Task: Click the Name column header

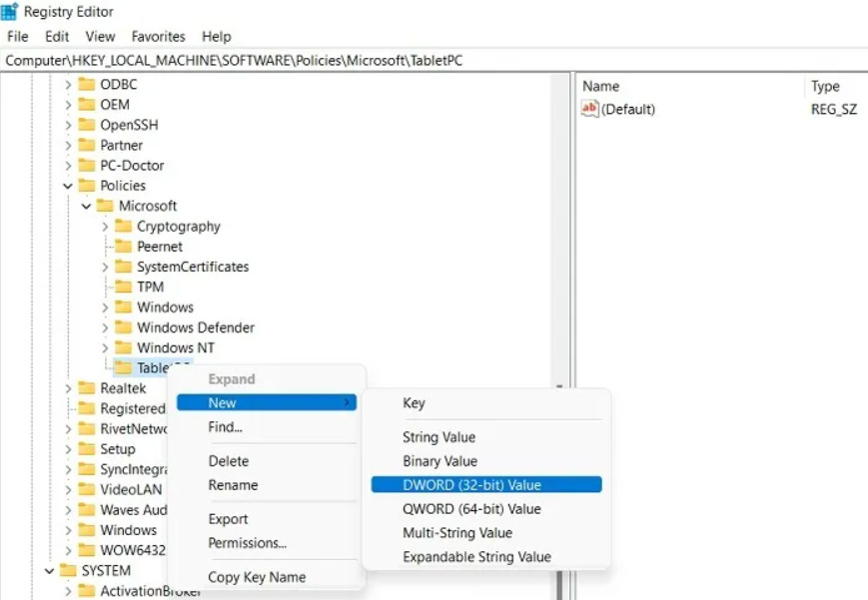Action: tap(601, 87)
